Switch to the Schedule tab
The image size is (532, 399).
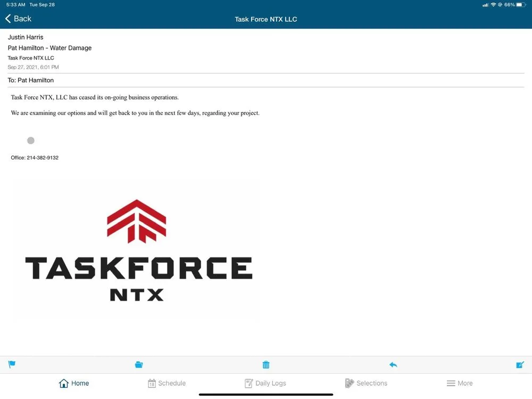tap(167, 383)
